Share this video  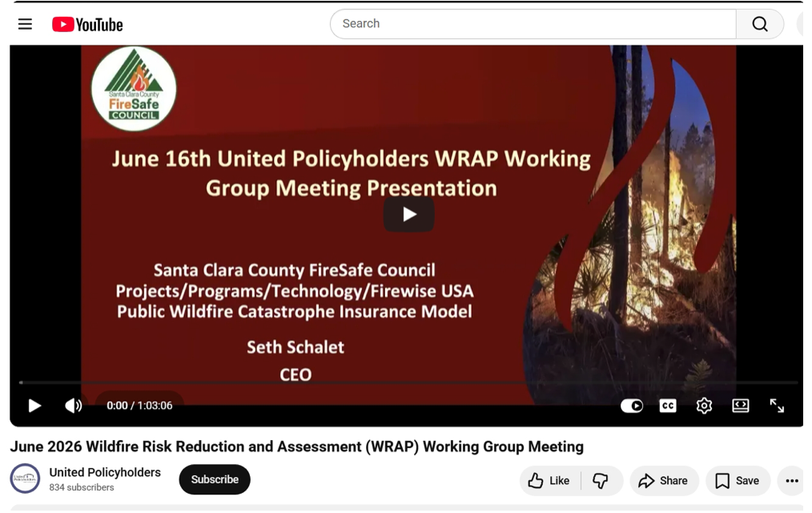[664, 481]
